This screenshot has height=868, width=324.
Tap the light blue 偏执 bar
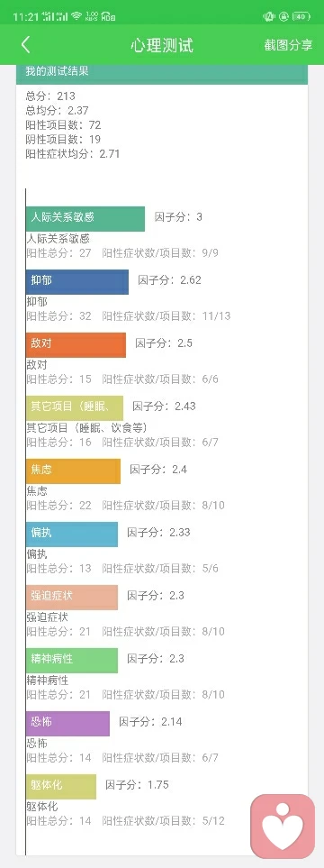[72, 535]
